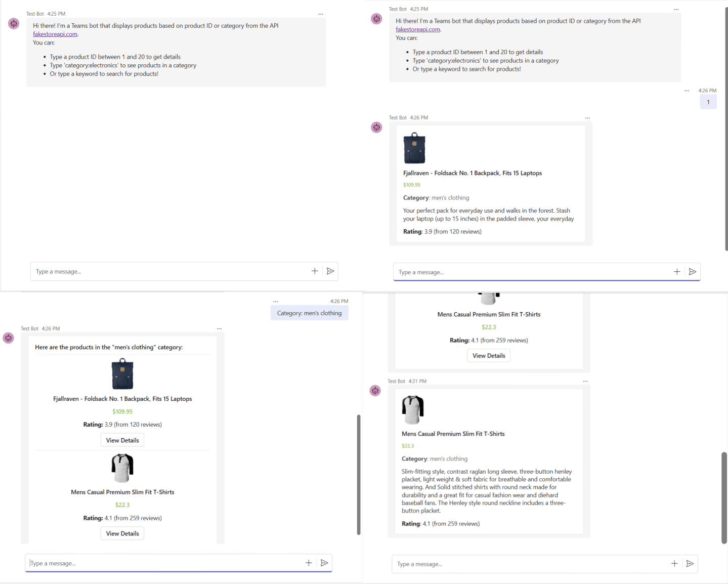The height and width of the screenshot is (584, 728).
Task: Click message box below the 4:31 PM T-shirt card
Action: 529,564
